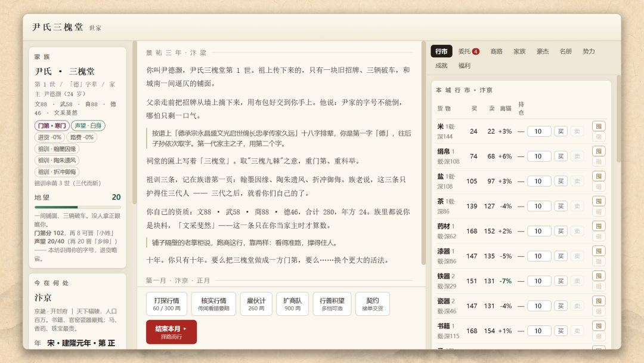The height and width of the screenshot is (363, 644).
Task: Click the 门第·寒门 tag
Action: pyautogui.click(x=52, y=125)
